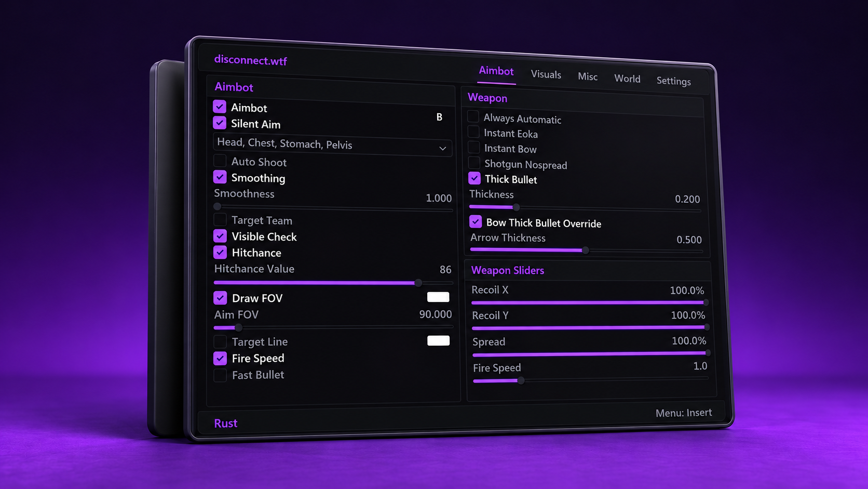Enable Target Team checkbox
The width and height of the screenshot is (868, 489).
click(220, 219)
